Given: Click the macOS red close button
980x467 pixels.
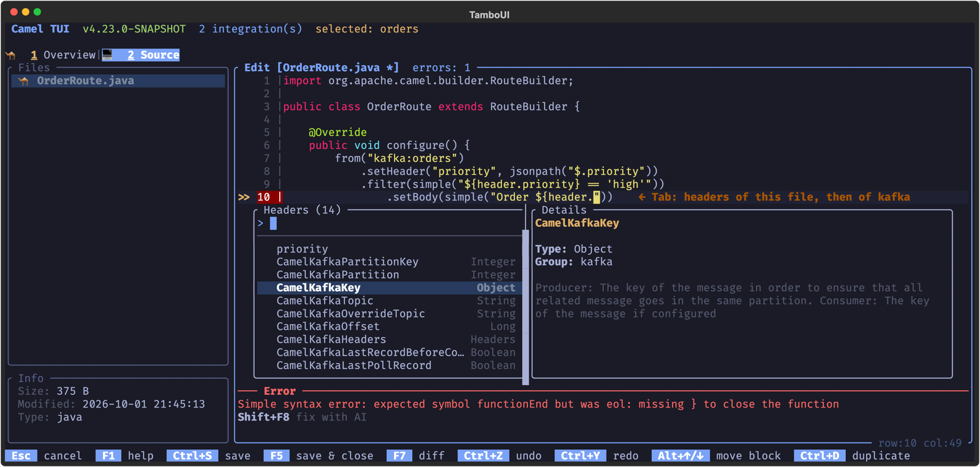Looking at the screenshot, I should (x=13, y=12).
